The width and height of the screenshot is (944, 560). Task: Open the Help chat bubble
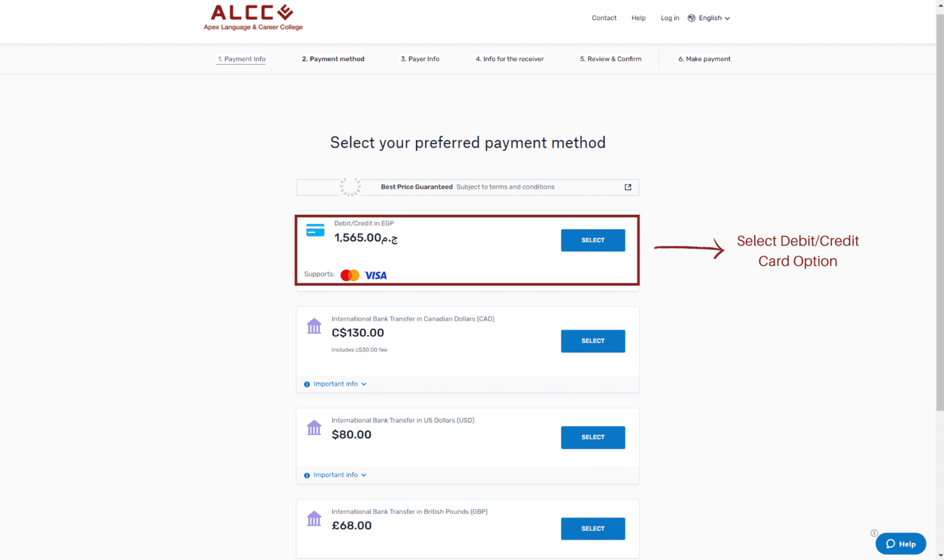tap(900, 544)
